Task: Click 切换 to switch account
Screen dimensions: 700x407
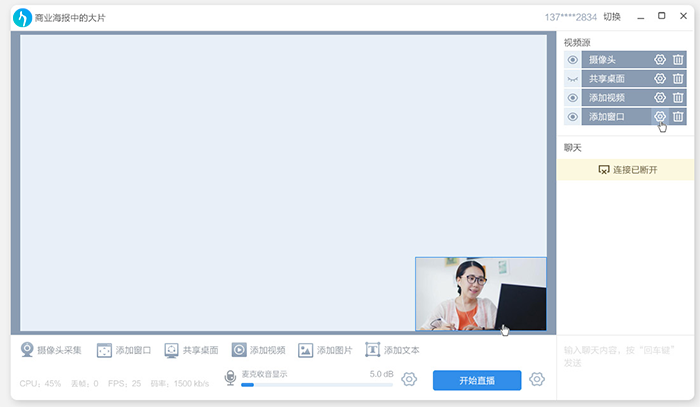Action: [x=612, y=17]
